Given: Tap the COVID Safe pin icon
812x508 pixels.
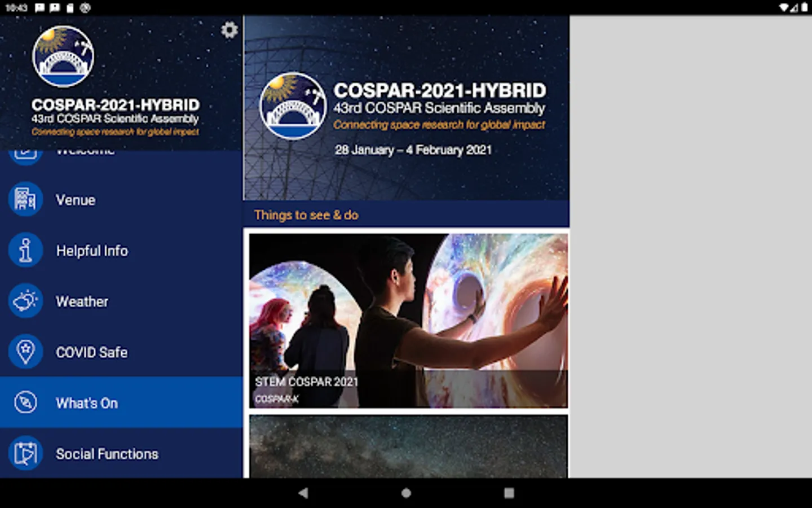Looking at the screenshot, I should pos(25,352).
